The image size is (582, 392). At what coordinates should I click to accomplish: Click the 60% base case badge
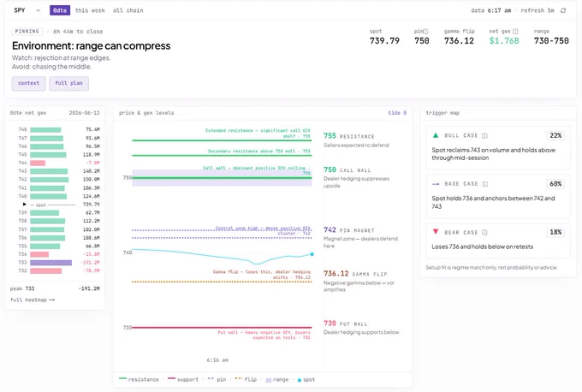pyautogui.click(x=555, y=184)
